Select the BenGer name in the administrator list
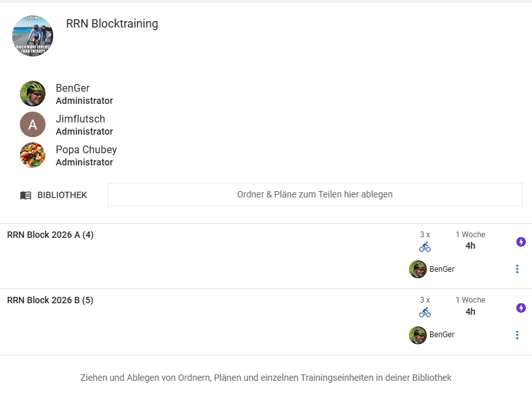Viewport: 532px width, 418px height. 72,88
